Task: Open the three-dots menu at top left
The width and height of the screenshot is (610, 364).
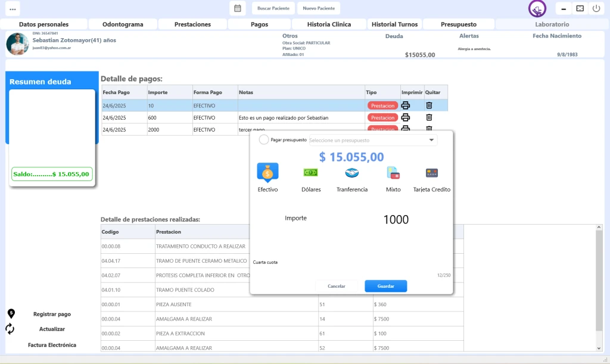Action: point(13,9)
